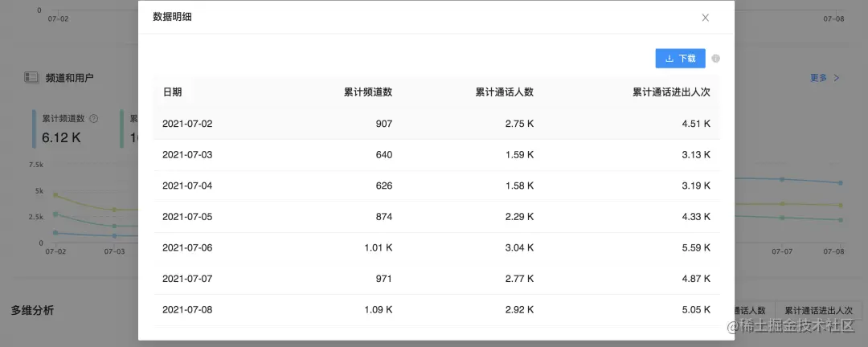Click the 累计通话人数 column header in table
868x347 pixels.
[504, 92]
